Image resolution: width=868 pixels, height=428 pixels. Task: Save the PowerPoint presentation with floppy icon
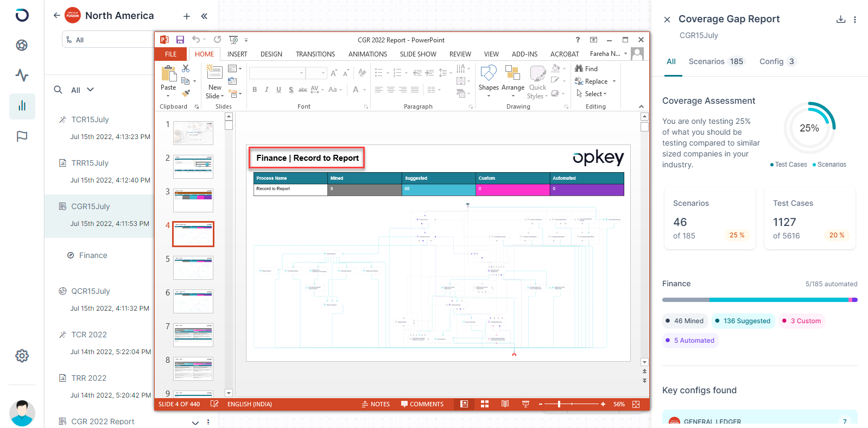click(180, 40)
